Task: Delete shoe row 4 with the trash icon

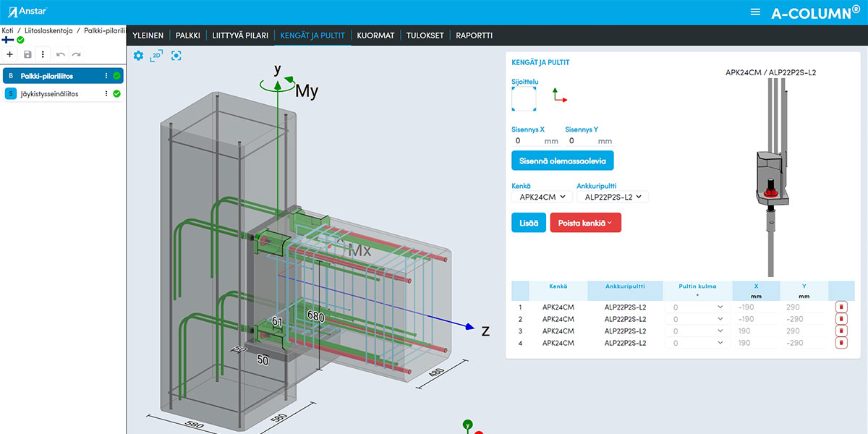Action: click(x=841, y=343)
